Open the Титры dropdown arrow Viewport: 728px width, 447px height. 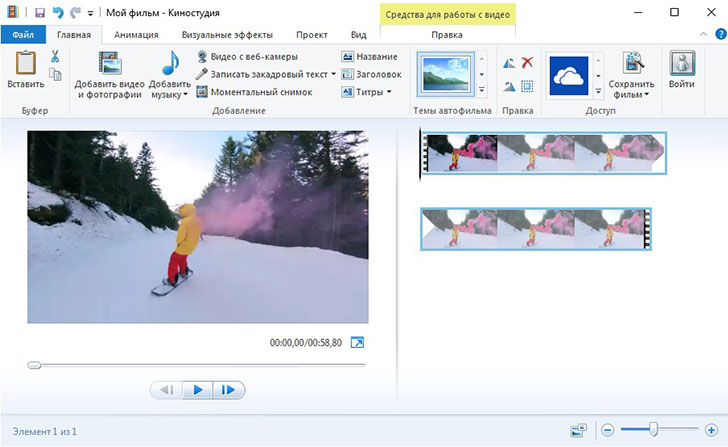click(x=388, y=92)
